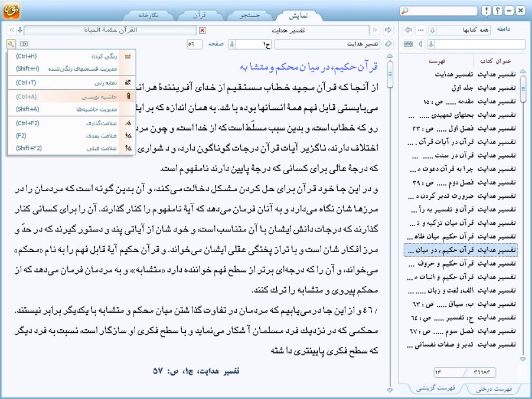This screenshot has height=399, width=532.
Task: Click the paperclip icon for حاشیه نویسی
Action: click(x=128, y=97)
